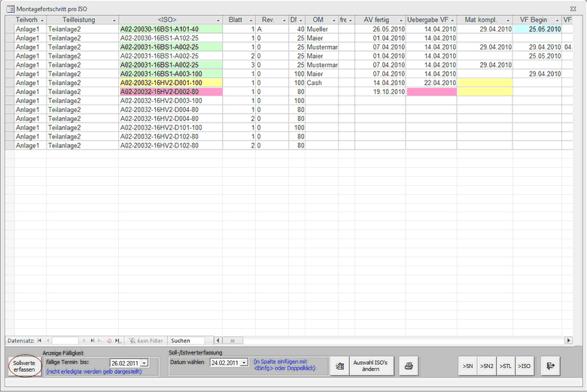Screen dimensions: 587x392
Task: Click the >SN2 button
Action: [487, 366]
